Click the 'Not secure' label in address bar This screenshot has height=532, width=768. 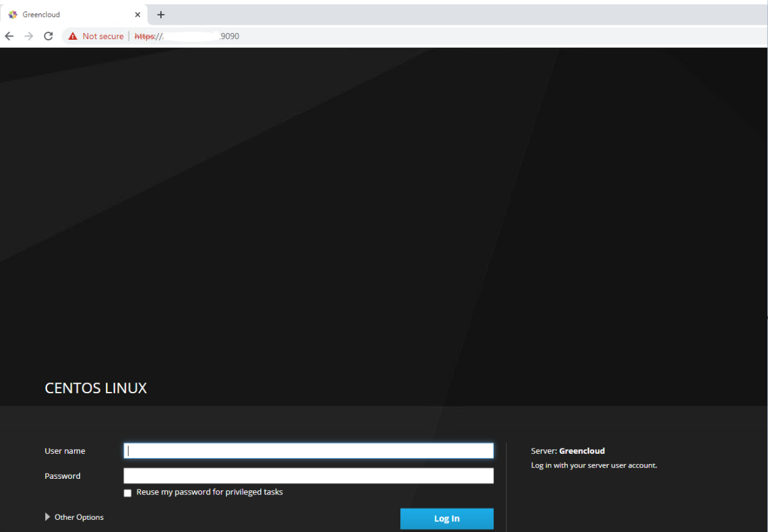103,36
